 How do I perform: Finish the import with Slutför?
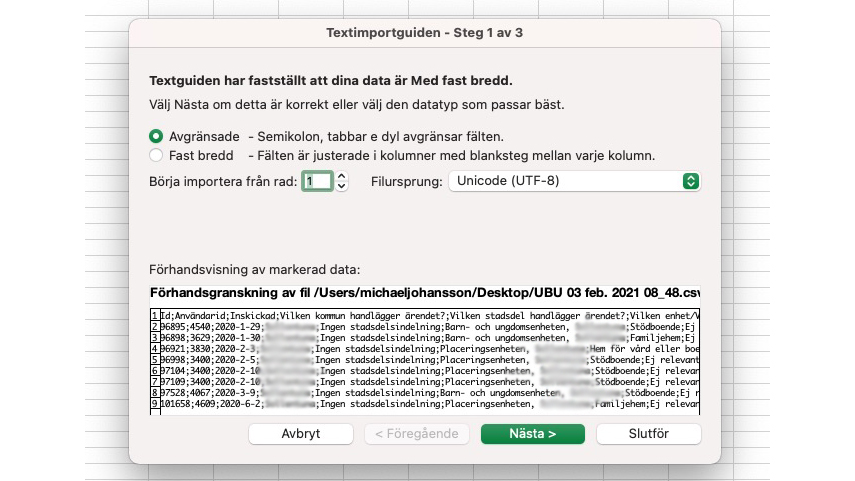(x=648, y=434)
